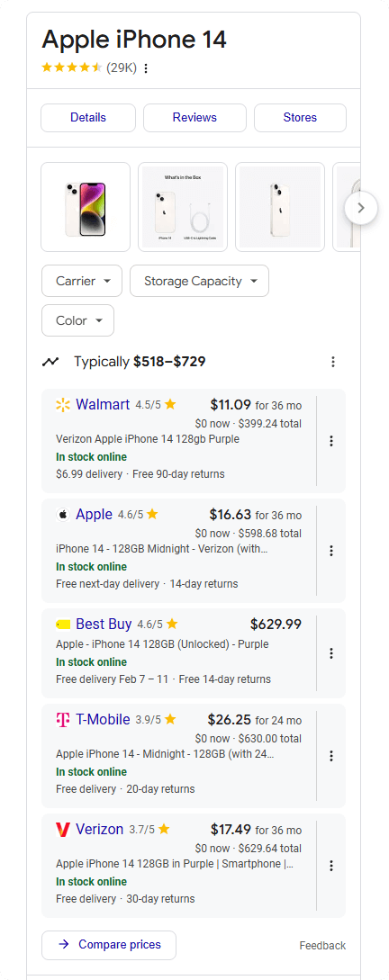Click the Compare prices button
This screenshot has width=389, height=980.
tap(109, 944)
